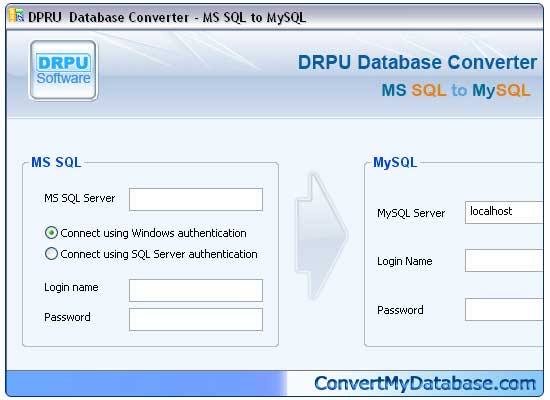
Task: Click the "MS SQL Server" label
Action: [80, 198]
